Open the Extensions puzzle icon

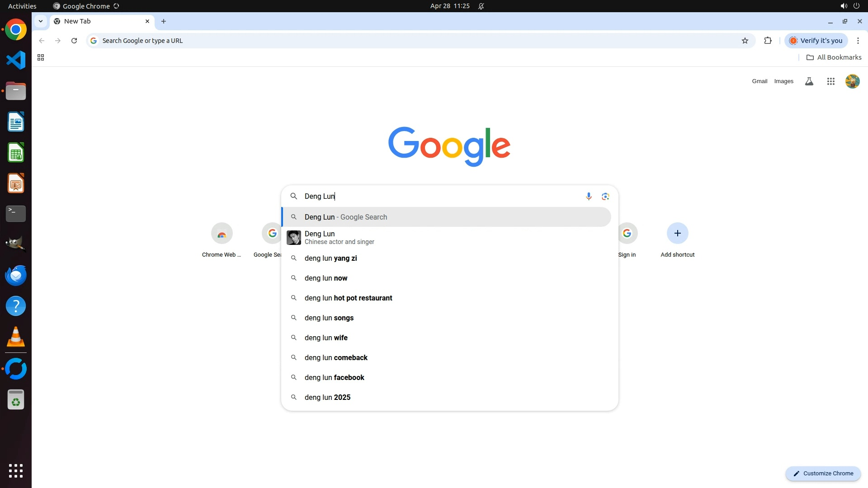(x=768, y=41)
